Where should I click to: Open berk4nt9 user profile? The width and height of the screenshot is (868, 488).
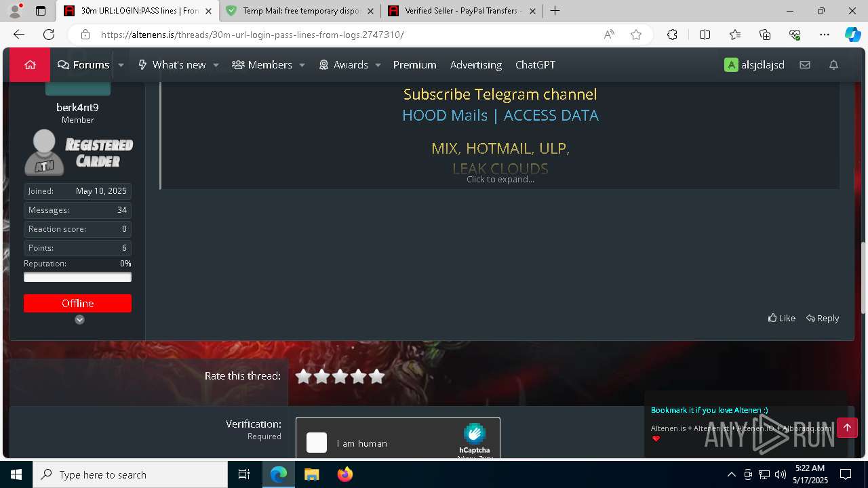point(77,107)
